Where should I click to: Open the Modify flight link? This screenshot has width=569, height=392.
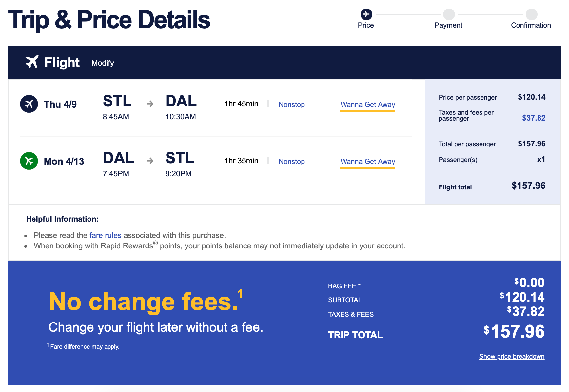pos(103,63)
